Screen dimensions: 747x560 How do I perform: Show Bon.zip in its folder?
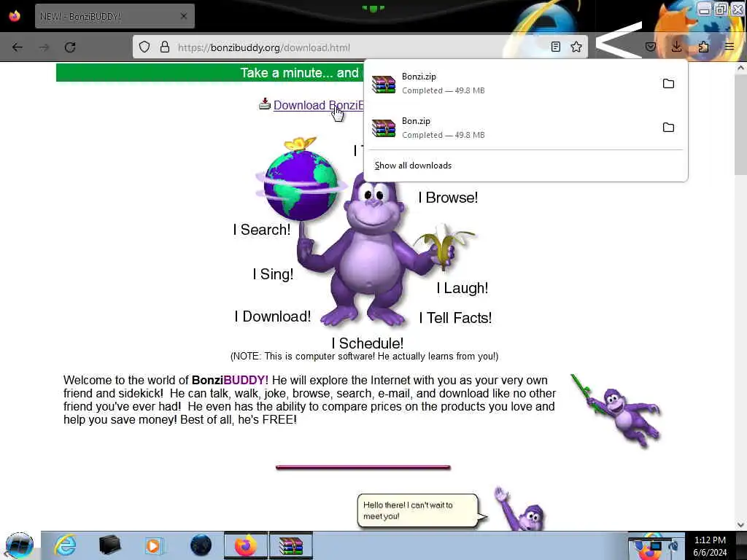(668, 127)
